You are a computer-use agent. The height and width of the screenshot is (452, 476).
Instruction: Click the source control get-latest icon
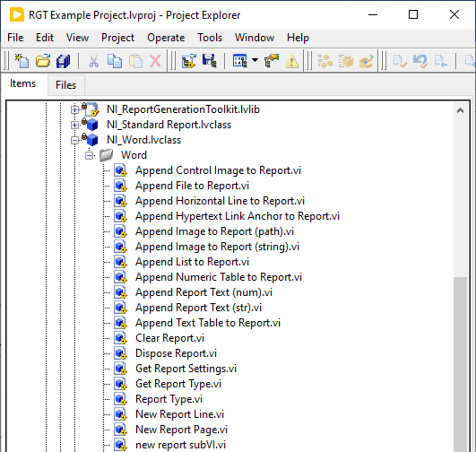[441, 61]
